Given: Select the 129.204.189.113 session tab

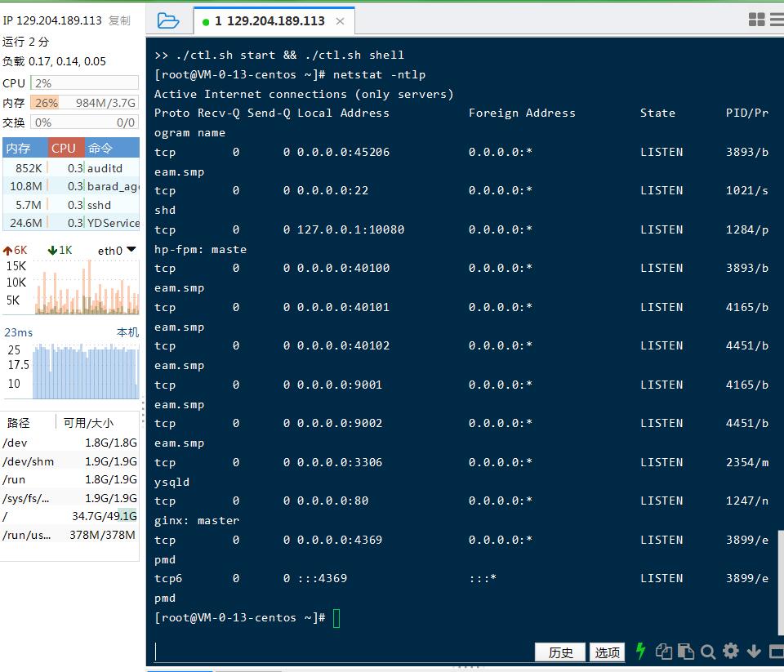Looking at the screenshot, I should click(x=269, y=21).
